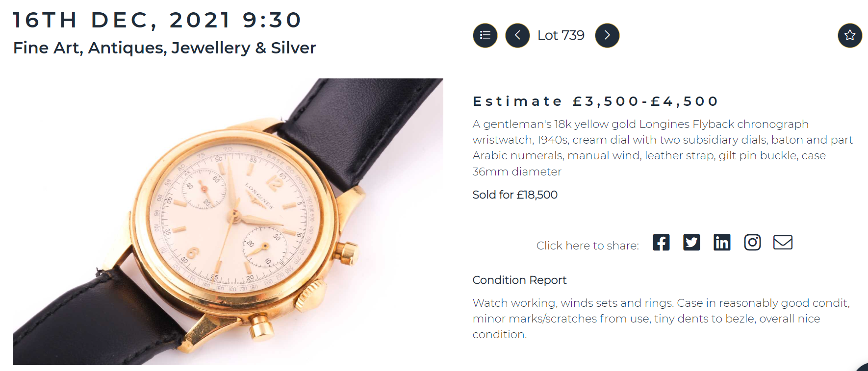Image resolution: width=868 pixels, height=371 pixels.
Task: Share the lot on Instagram
Action: 752,243
